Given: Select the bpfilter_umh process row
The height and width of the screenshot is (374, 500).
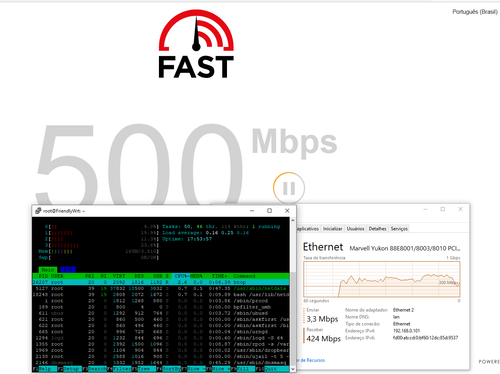Looking at the screenshot, I should coord(161,307).
